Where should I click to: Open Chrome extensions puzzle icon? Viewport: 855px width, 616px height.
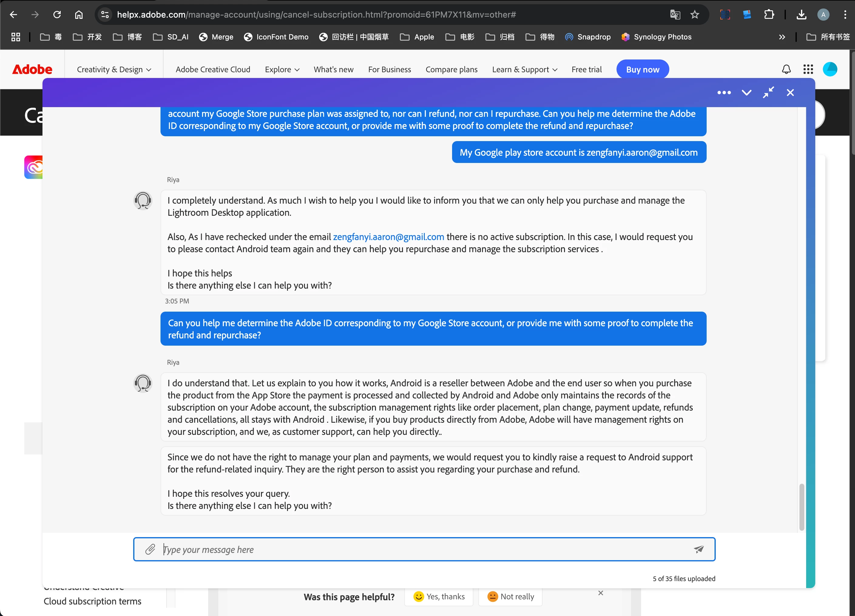tap(769, 15)
